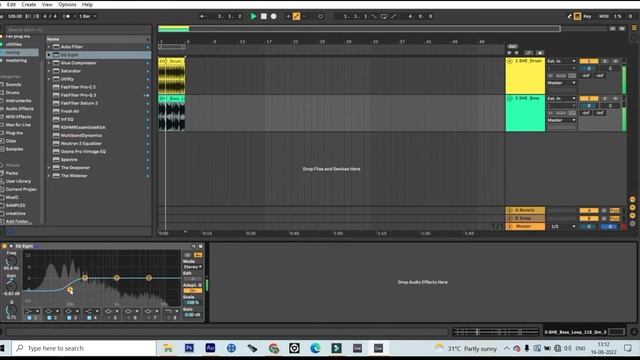Open the View menu
This screenshot has width=640, height=360.
pyautogui.click(x=47, y=4)
